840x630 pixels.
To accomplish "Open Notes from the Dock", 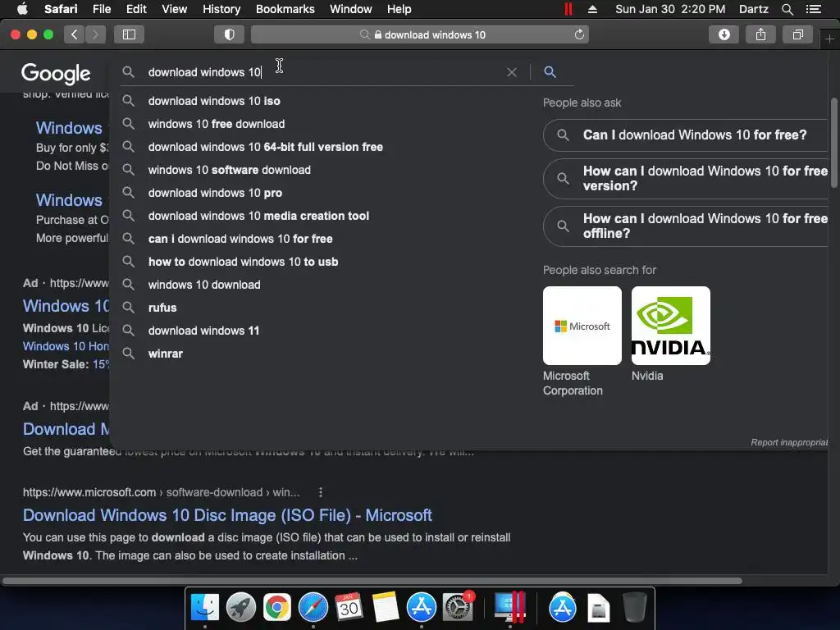I will [386, 608].
